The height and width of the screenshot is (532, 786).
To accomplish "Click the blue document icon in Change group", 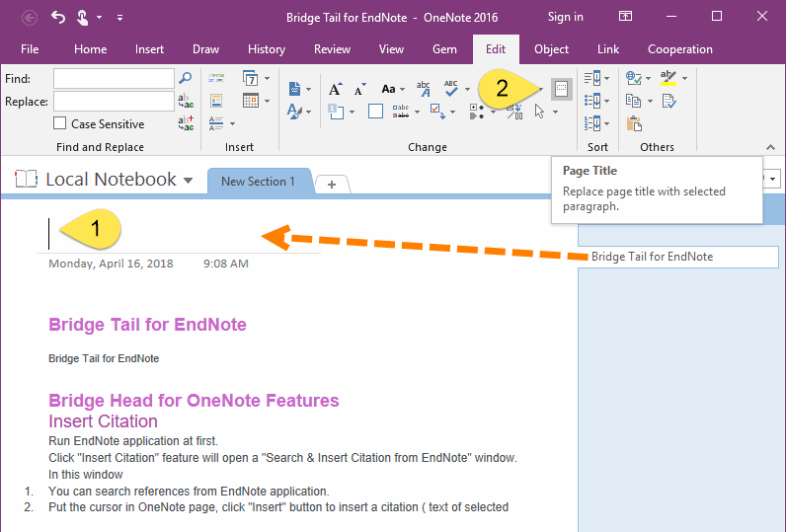I will (x=294, y=89).
